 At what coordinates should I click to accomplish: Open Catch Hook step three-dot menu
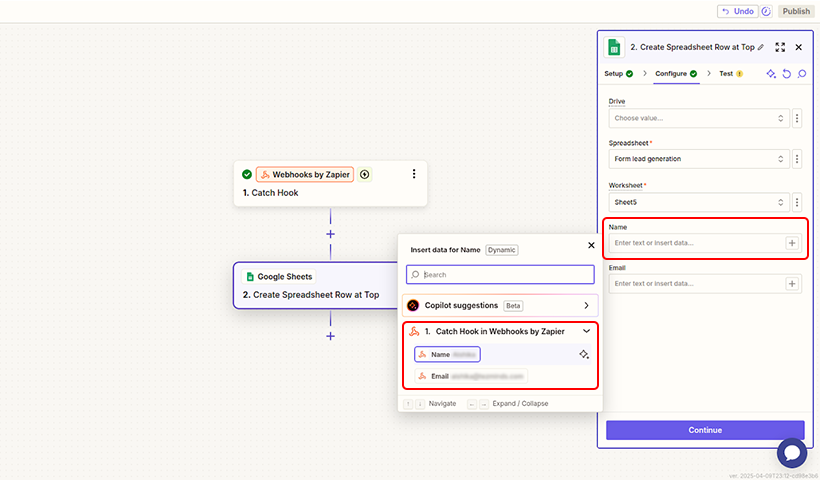(x=414, y=174)
